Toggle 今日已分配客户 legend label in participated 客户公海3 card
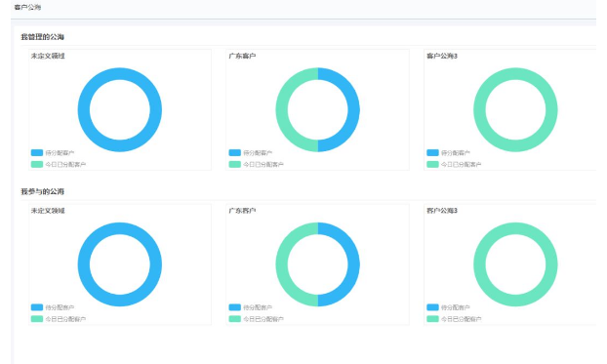The image size is (607, 364). click(461, 319)
